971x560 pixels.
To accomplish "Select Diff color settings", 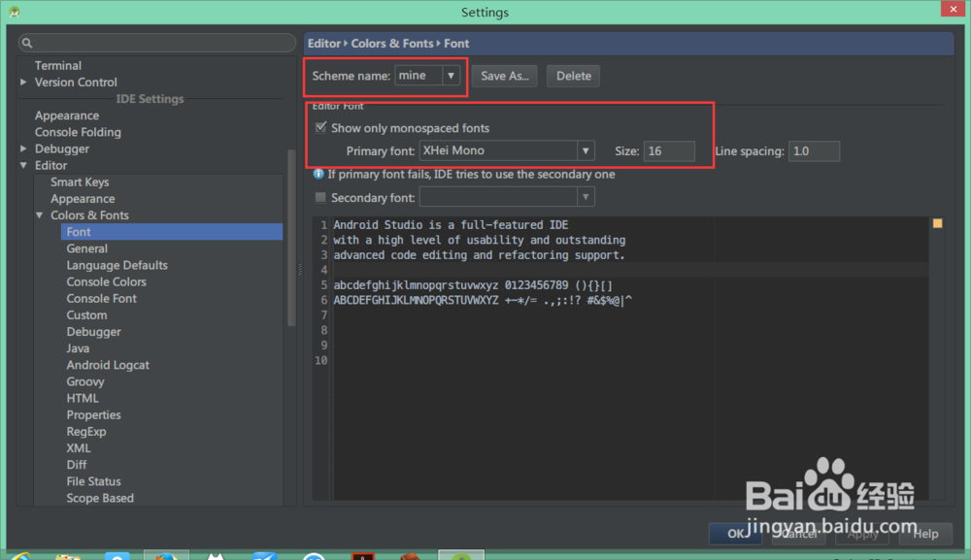I will click(x=77, y=465).
